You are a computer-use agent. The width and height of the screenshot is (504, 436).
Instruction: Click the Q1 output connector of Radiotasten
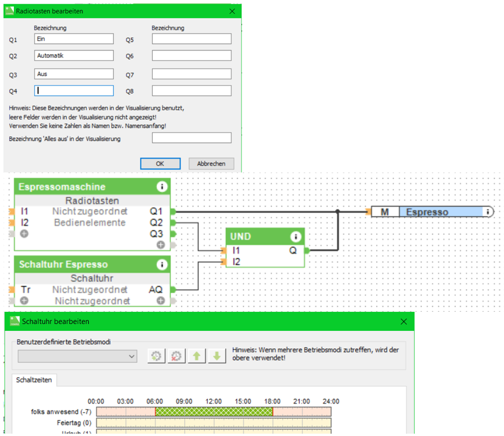tap(173, 211)
